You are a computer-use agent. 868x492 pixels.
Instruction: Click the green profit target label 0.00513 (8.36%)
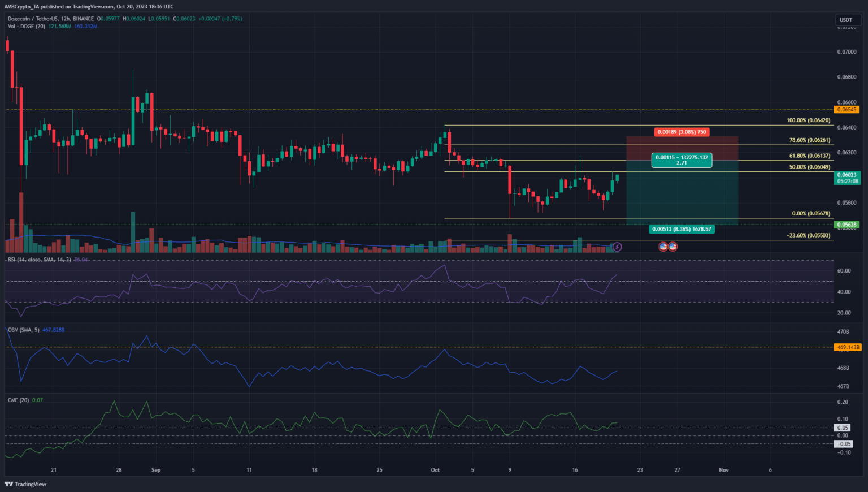pyautogui.click(x=681, y=229)
